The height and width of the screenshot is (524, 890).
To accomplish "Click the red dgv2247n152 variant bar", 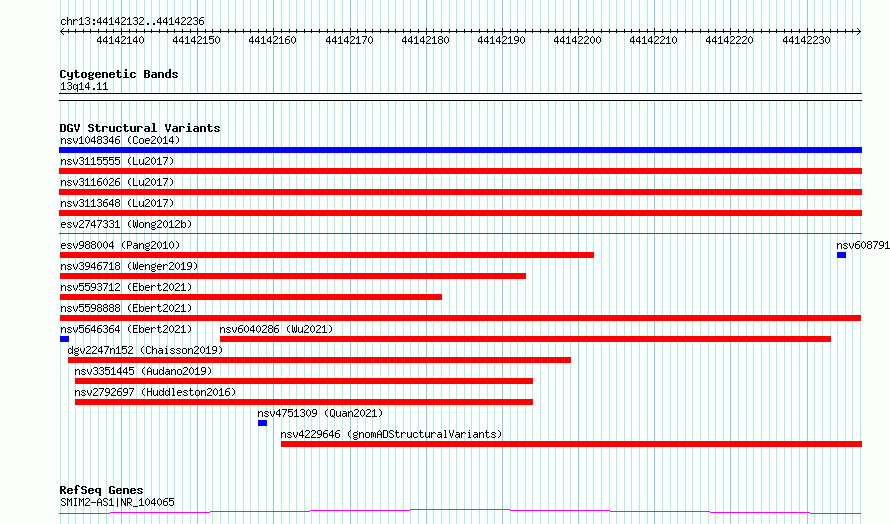I will (x=319, y=360).
